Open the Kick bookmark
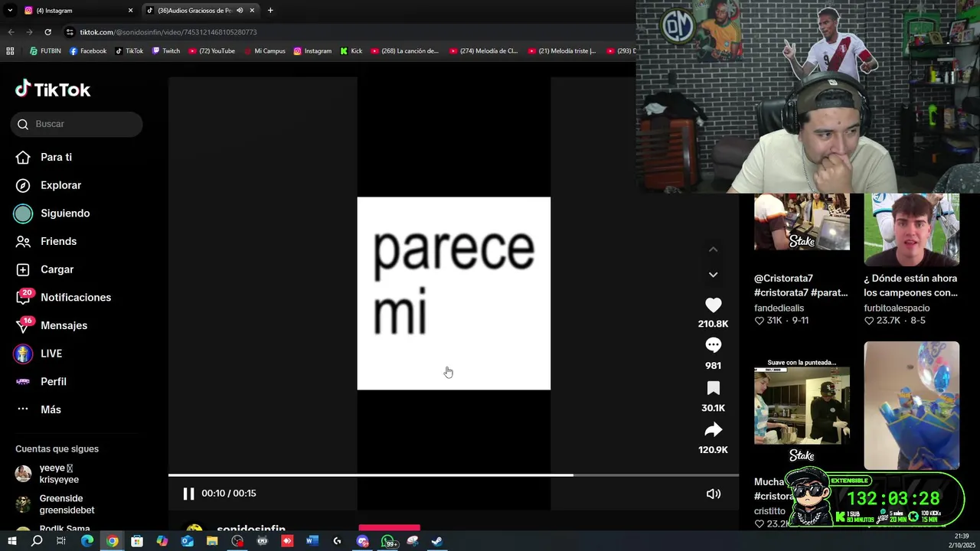 click(351, 51)
